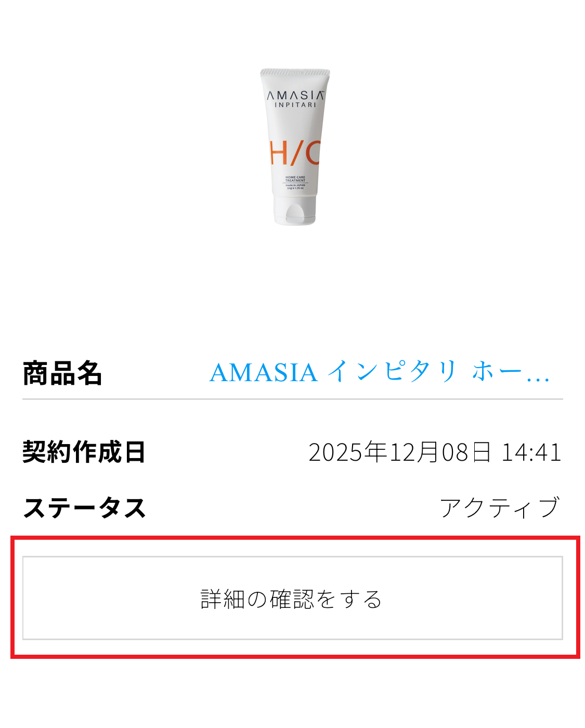Click インピタリ in the product link
This screenshot has height=728, width=585.
(x=393, y=372)
